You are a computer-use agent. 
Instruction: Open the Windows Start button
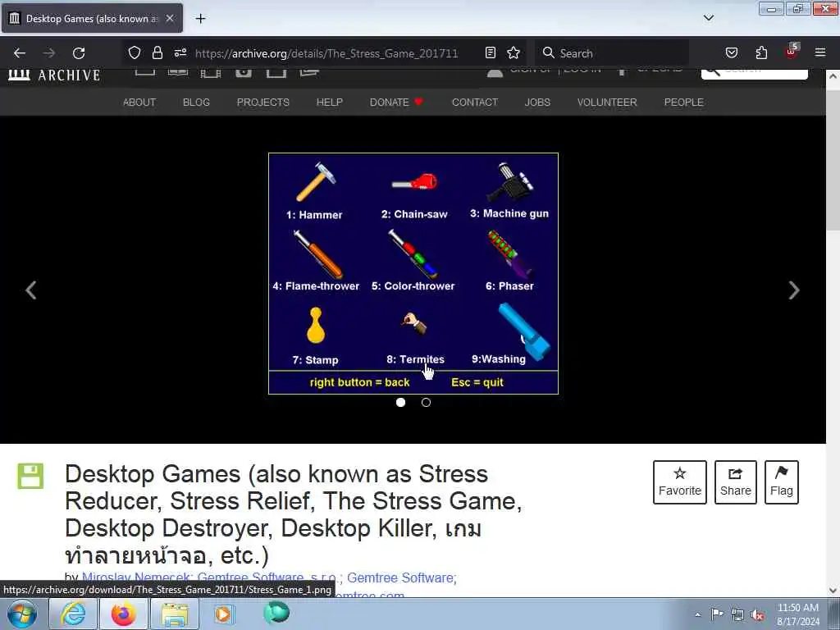tap(22, 614)
